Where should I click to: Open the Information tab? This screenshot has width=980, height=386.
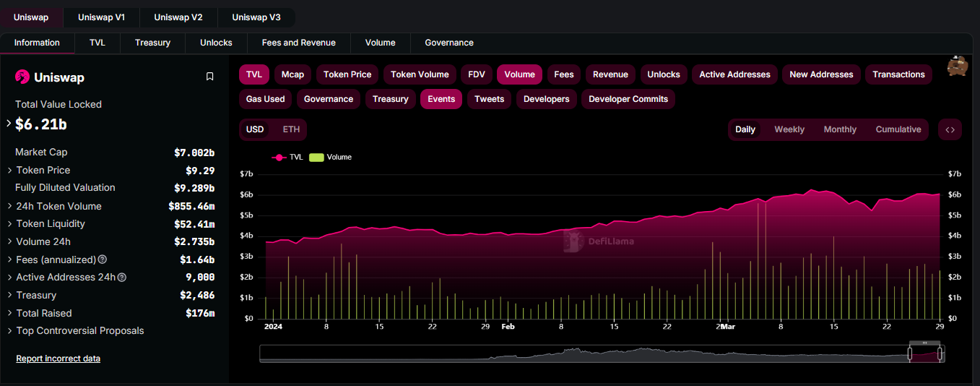[37, 43]
